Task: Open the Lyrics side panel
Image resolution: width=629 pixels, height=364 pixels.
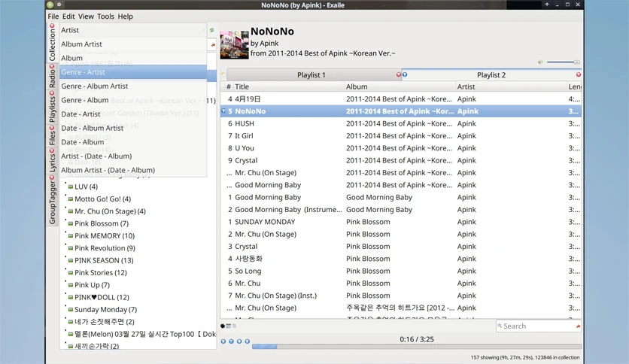Action: (52, 163)
